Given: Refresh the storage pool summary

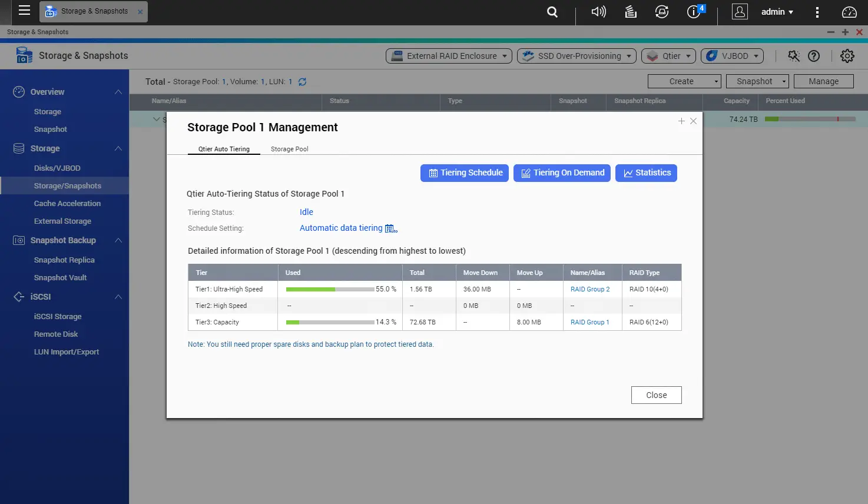Looking at the screenshot, I should tap(302, 81).
